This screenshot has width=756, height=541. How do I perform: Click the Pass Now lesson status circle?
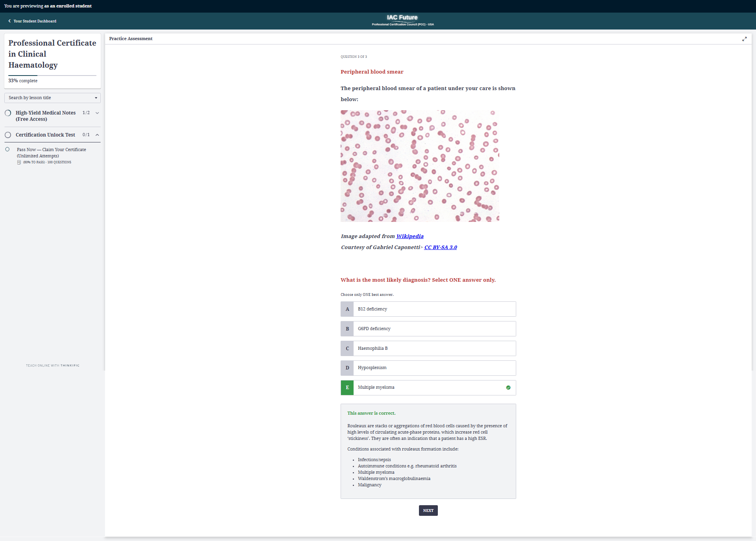click(7, 150)
